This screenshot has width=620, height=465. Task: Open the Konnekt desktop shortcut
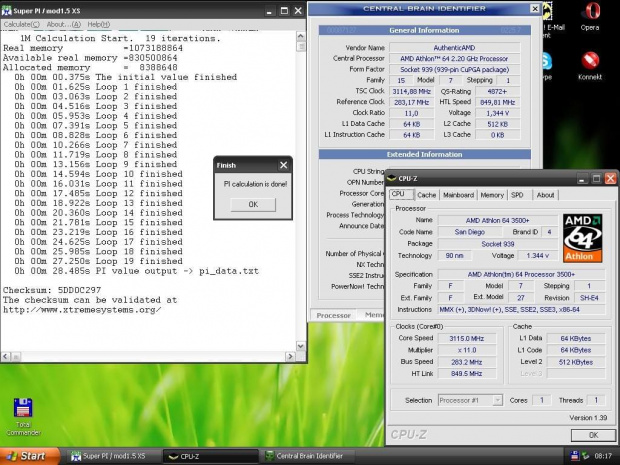[590, 66]
